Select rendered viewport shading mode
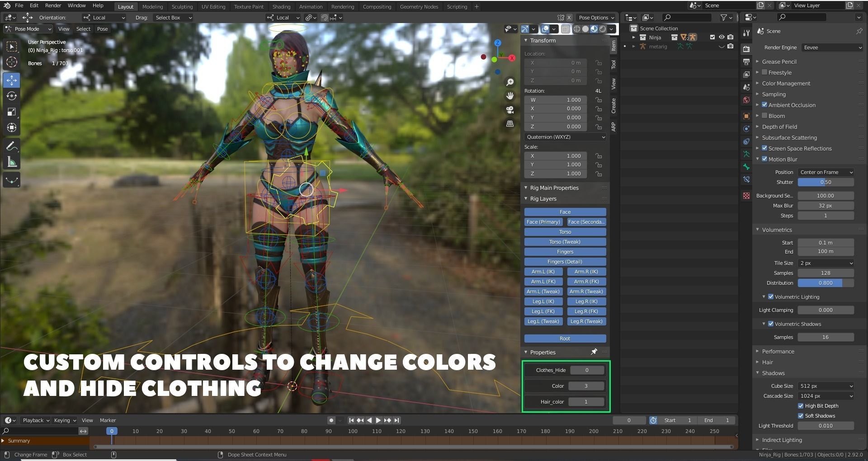 [x=603, y=29]
